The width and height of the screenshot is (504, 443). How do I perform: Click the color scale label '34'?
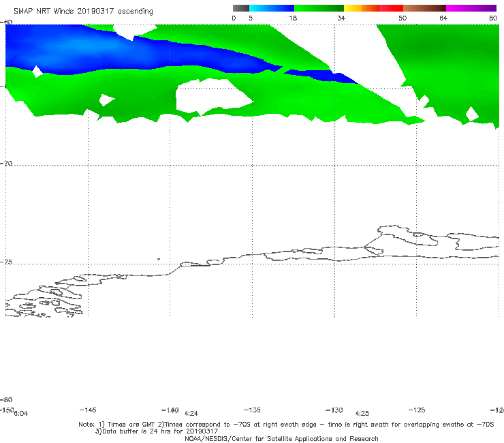pos(341,18)
